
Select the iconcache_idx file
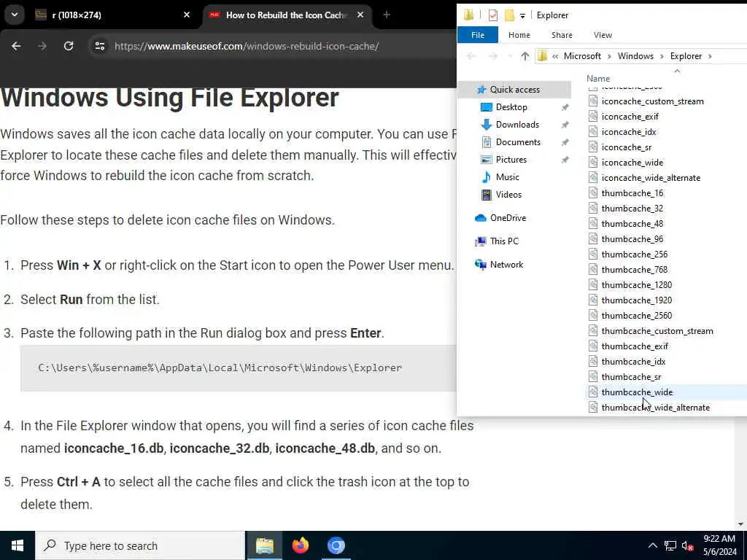(628, 132)
